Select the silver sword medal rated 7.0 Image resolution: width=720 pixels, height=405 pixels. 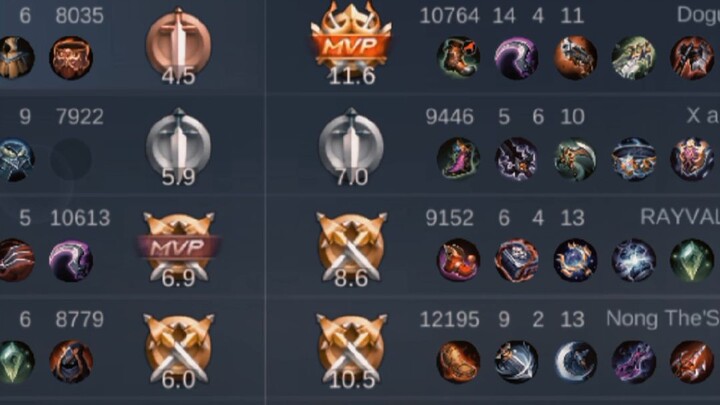click(x=351, y=147)
